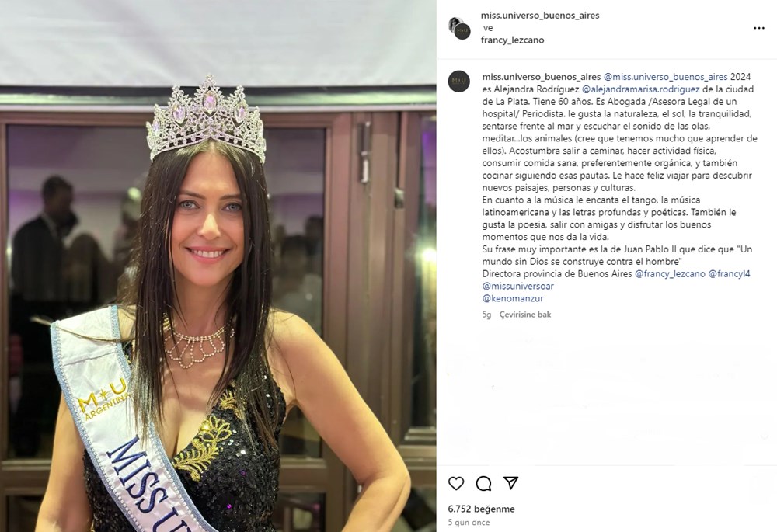Open @kenomanzur mention link

[513, 299]
